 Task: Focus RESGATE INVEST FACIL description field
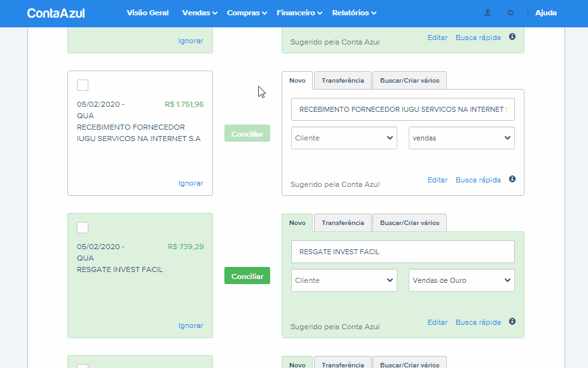click(403, 252)
